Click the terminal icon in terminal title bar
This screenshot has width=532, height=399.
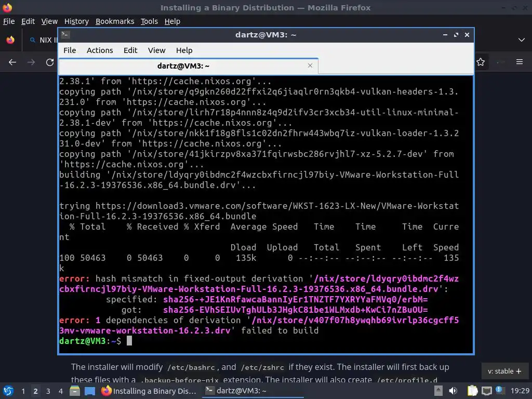(x=65, y=35)
